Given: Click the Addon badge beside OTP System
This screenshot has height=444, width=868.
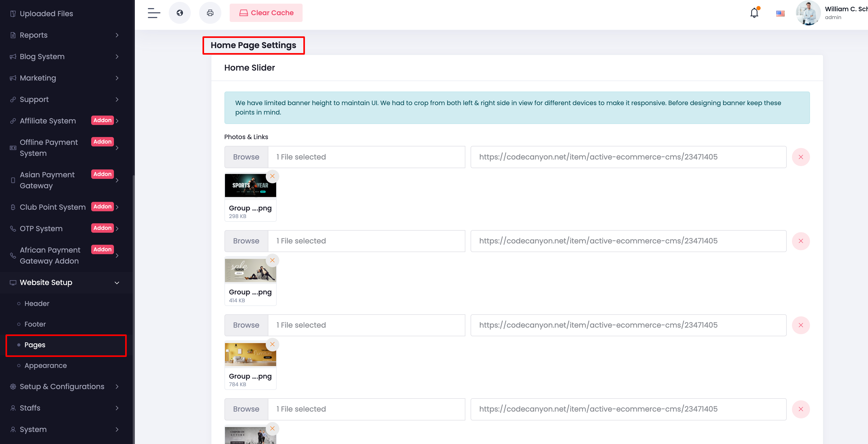Looking at the screenshot, I should click(102, 228).
